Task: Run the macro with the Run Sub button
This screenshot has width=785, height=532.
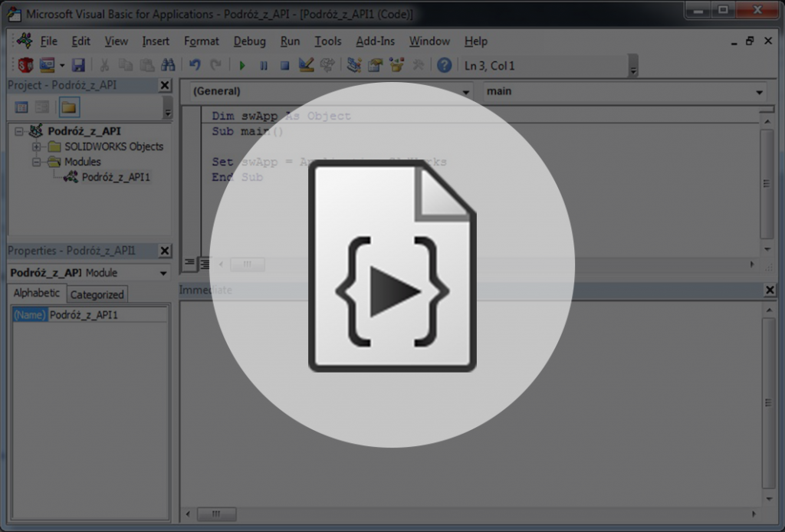Action: point(242,65)
